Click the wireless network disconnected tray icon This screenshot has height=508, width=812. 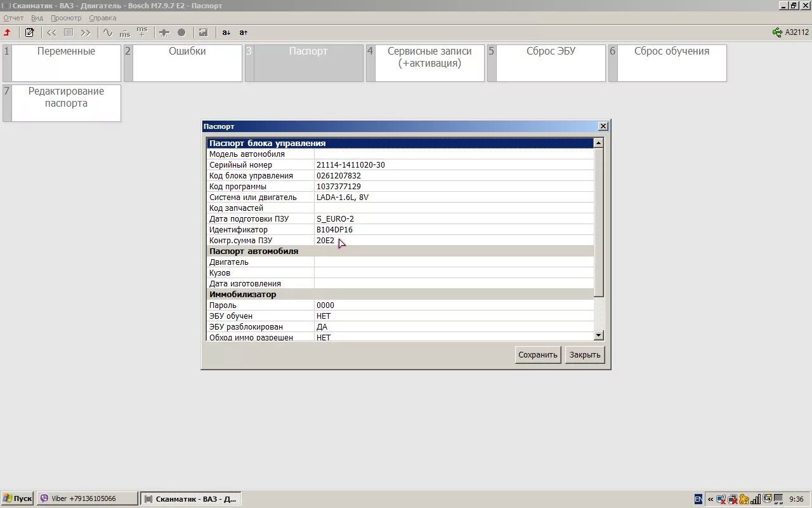click(721, 499)
